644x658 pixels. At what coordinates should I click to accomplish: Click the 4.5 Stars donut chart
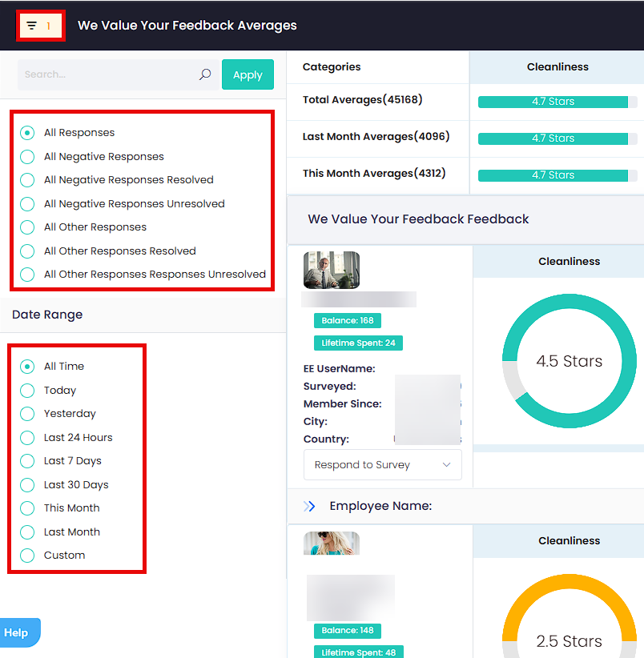569,361
